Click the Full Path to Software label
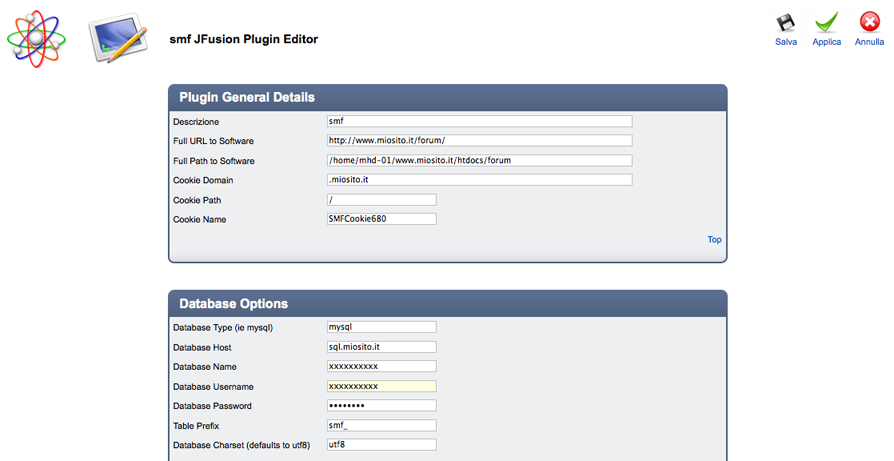The height and width of the screenshot is (461, 894). click(214, 161)
